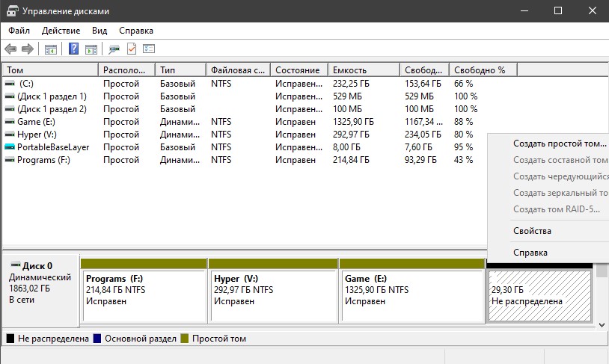Sort by the Свободно % column header

point(483,70)
